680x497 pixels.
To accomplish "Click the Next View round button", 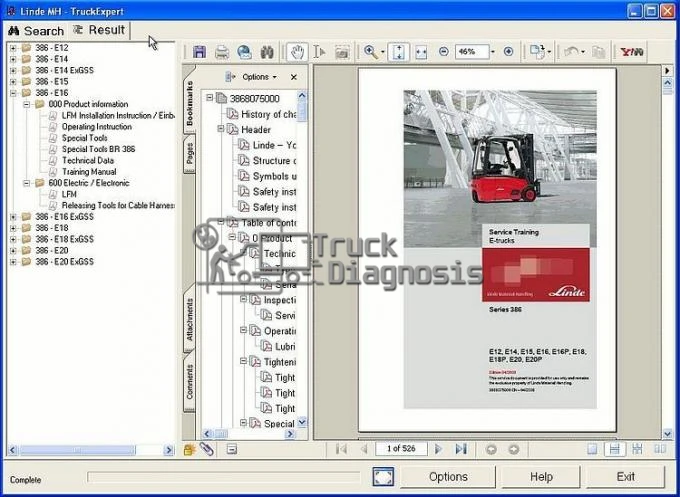I will (513, 449).
